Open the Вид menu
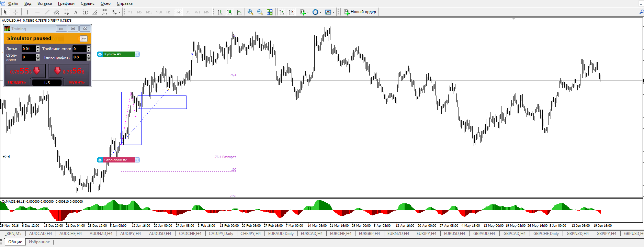Image resolution: width=644 pixels, height=247 pixels. pos(28,3)
